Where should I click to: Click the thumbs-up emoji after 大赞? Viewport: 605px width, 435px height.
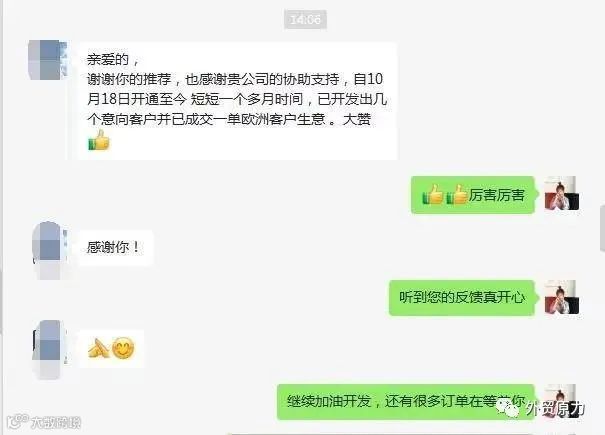click(x=99, y=140)
